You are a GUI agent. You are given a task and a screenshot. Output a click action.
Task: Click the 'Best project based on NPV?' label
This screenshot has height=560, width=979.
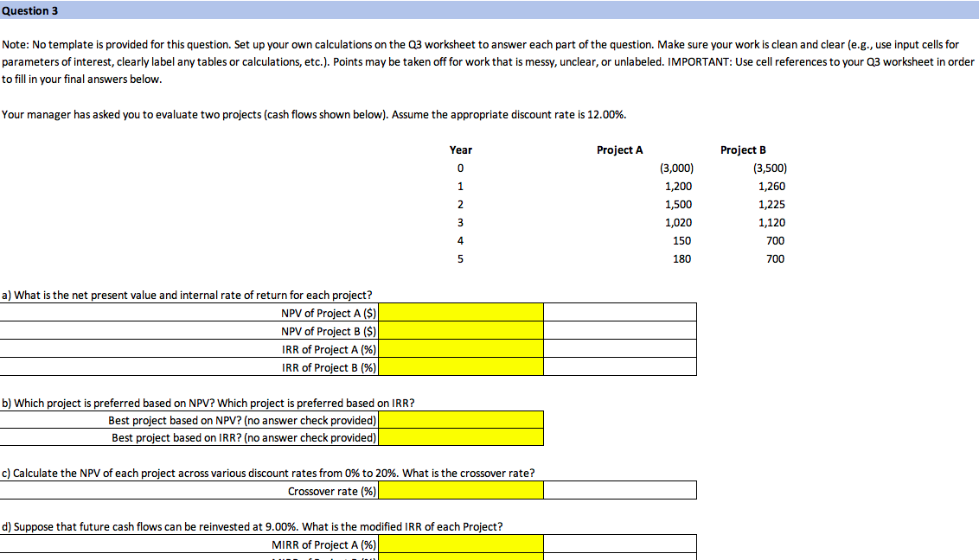[242, 420]
